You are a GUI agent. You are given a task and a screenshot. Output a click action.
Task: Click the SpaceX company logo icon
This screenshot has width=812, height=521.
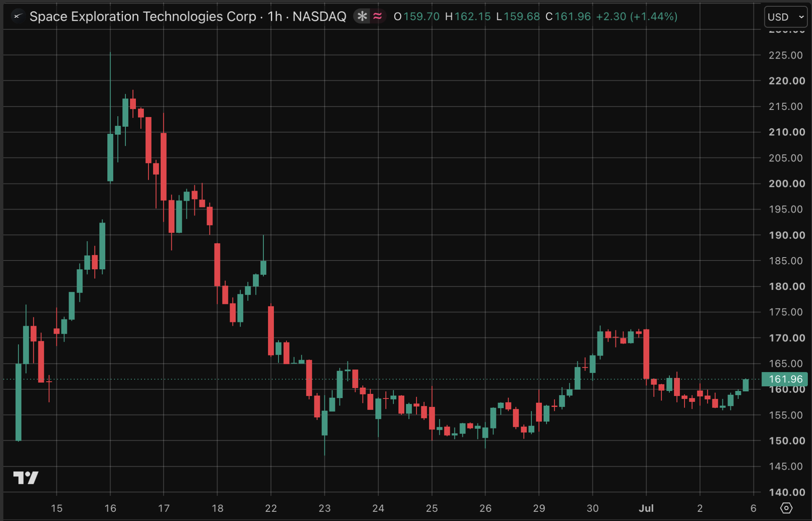point(17,16)
